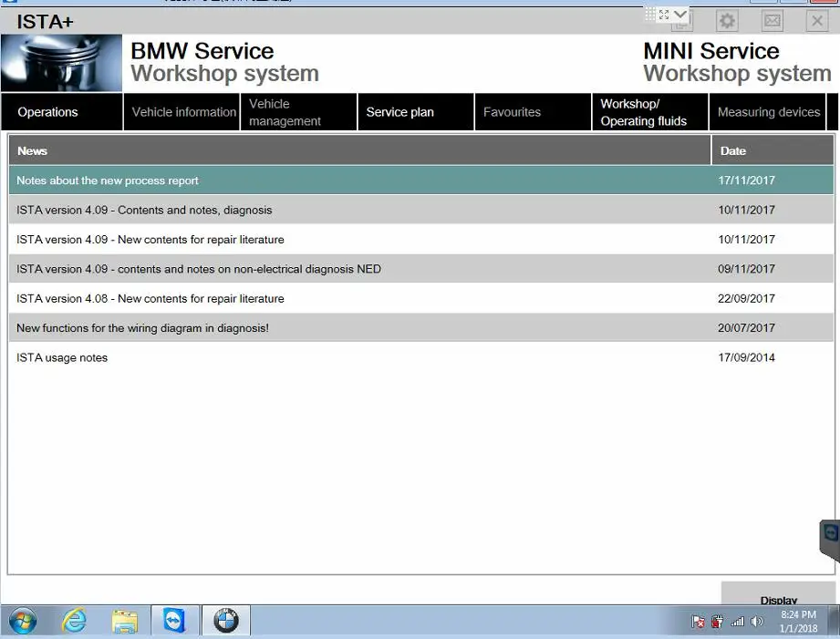Launch Internet Explorer from taskbar
This screenshot has width=840, height=639.
tap(74, 622)
